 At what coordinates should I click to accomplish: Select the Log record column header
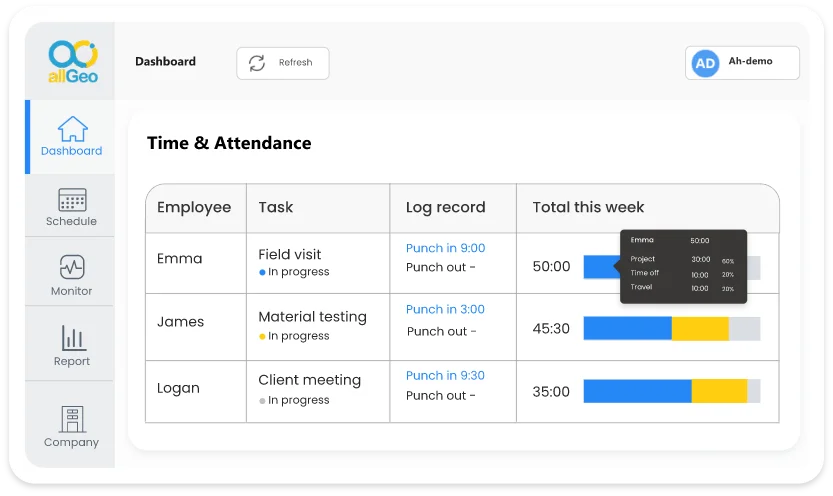tap(445, 208)
